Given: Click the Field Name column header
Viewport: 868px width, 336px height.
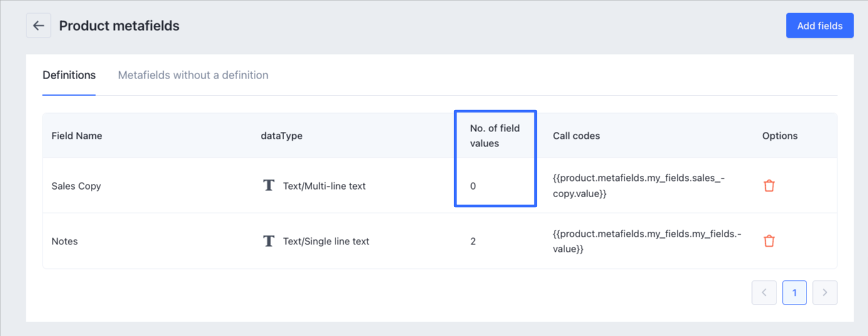Looking at the screenshot, I should pyautogui.click(x=77, y=136).
